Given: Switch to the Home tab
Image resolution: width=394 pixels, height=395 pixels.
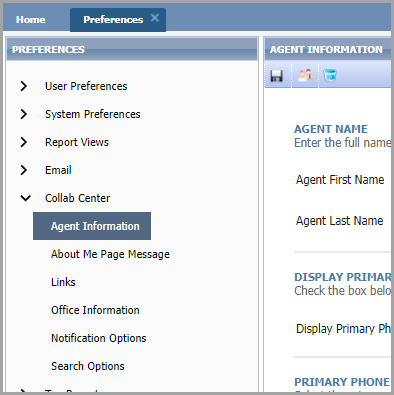Looking at the screenshot, I should pyautogui.click(x=31, y=20).
